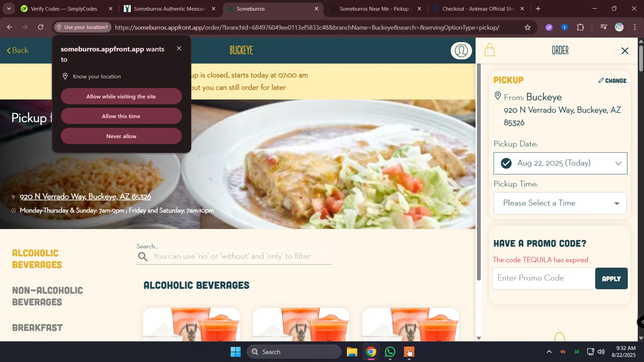This screenshot has height=362, width=644.
Task: Open the first alcoholic beverage card
Action: coord(191,325)
